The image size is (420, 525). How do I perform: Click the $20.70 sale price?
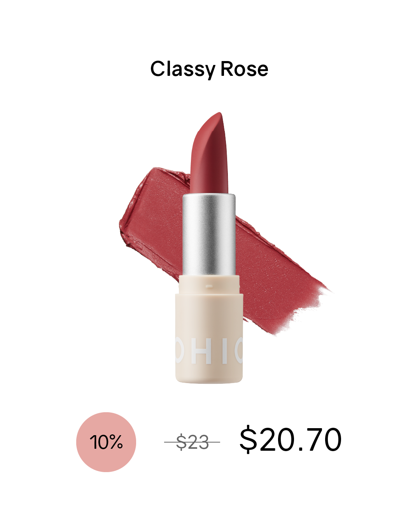[290, 439]
